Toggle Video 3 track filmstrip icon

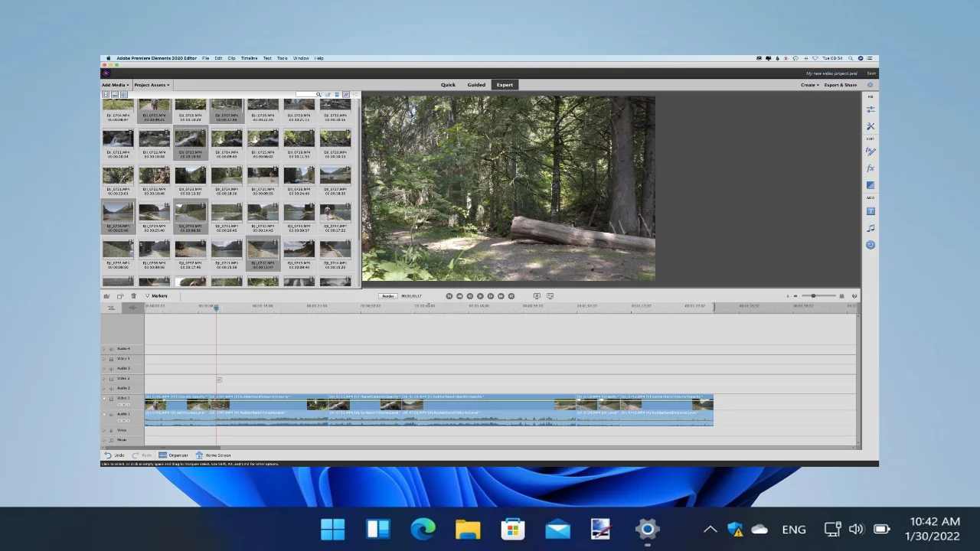[112, 359]
